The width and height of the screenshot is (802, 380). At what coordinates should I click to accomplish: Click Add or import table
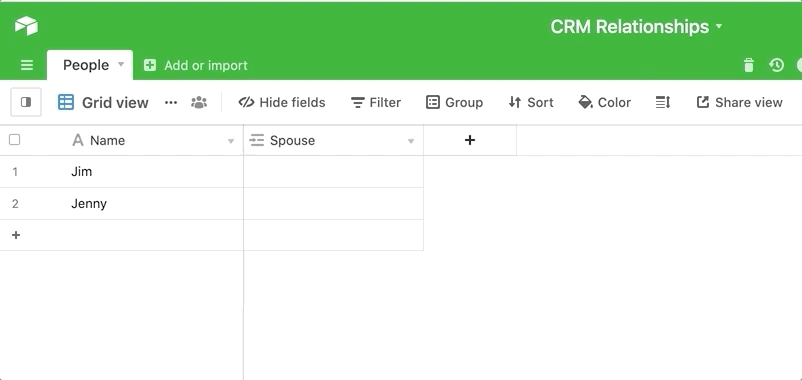[195, 65]
